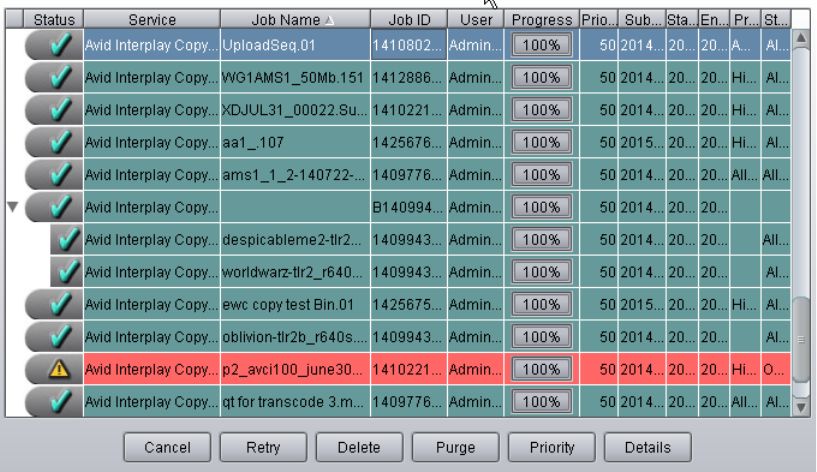This screenshot has width=817, height=472.
Task: Click the 100% progress bar of UploadSeq.01
Action: (x=541, y=45)
